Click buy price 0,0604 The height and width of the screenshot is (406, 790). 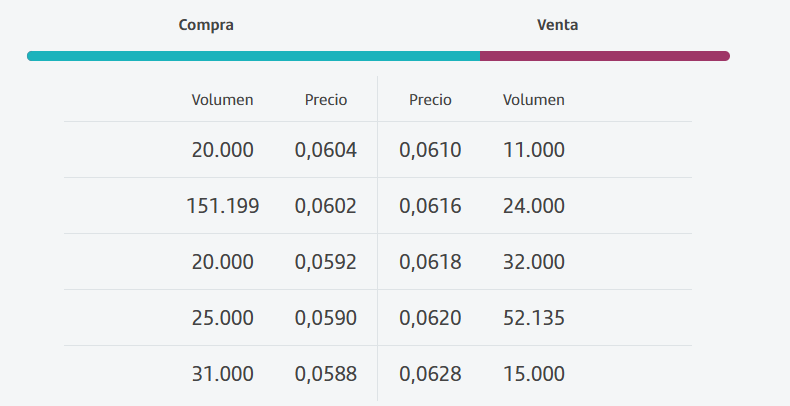pos(326,150)
